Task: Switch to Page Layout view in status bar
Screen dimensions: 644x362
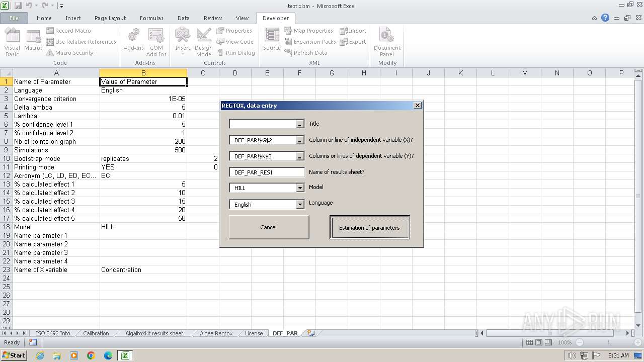Action: coord(539,342)
